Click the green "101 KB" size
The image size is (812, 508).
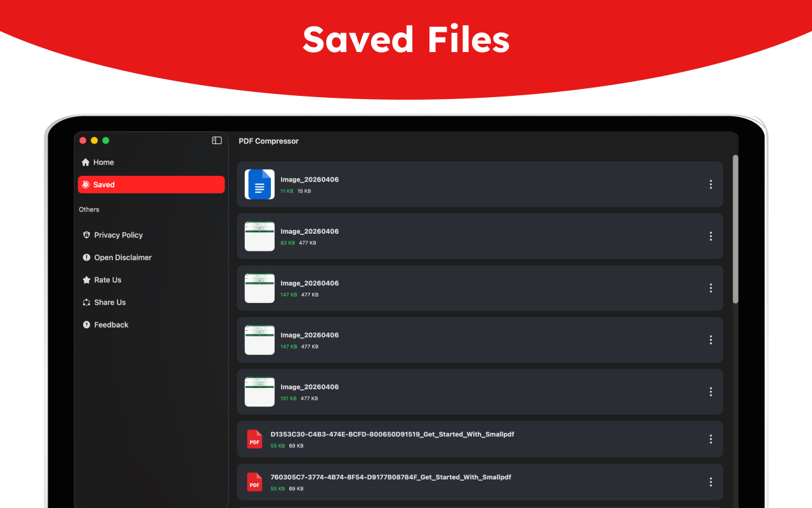(x=289, y=399)
